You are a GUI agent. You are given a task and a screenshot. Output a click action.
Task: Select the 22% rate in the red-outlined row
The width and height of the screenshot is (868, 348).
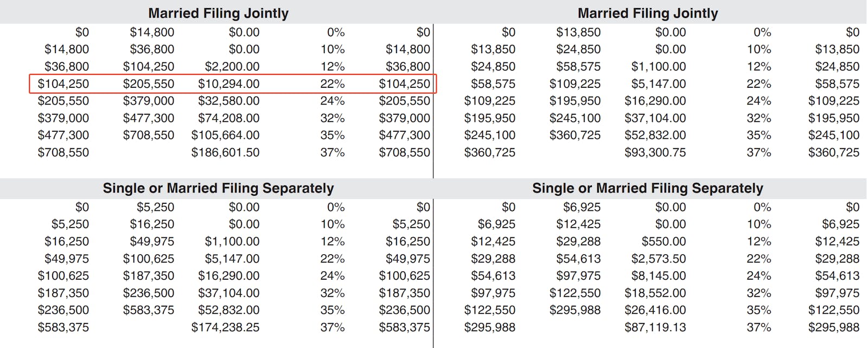[332, 84]
